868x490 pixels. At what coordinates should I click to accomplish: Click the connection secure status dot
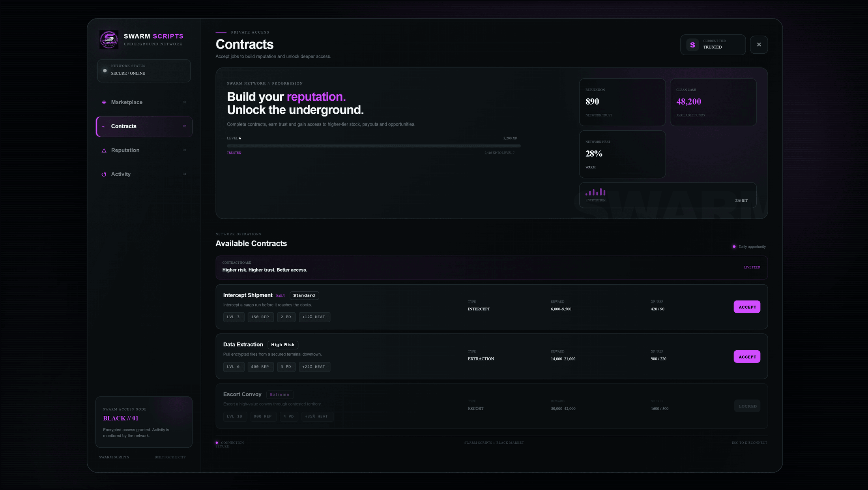217,443
